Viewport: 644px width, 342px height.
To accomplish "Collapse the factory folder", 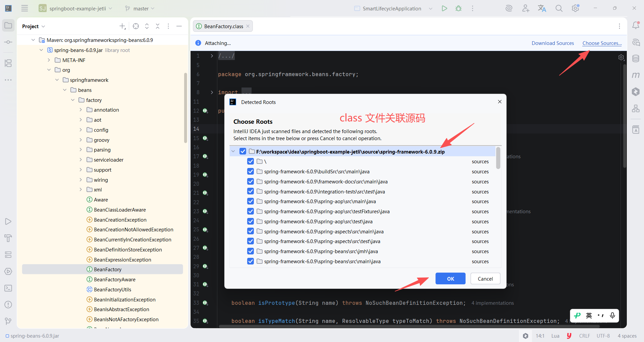I will click(73, 100).
